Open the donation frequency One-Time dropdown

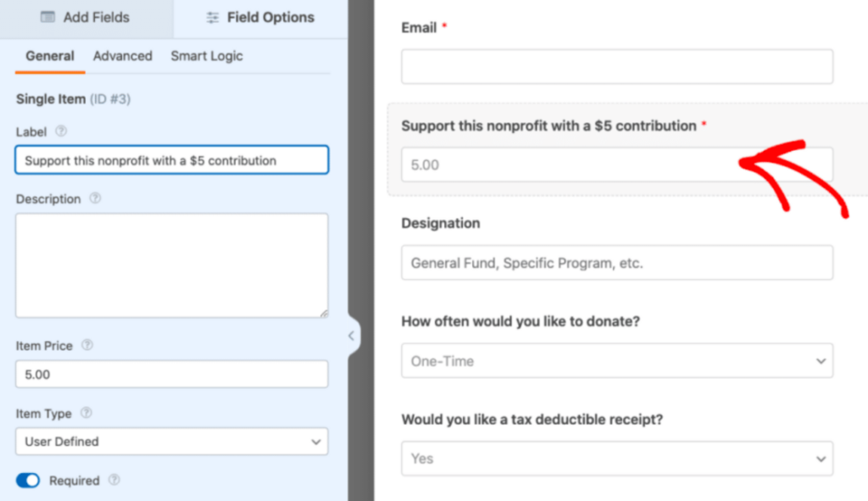point(616,360)
